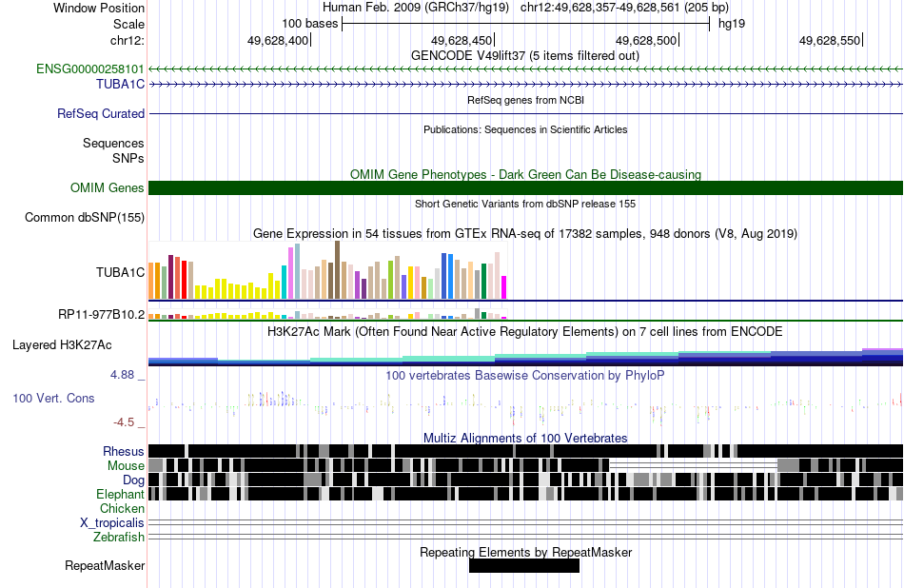Screen dimensions: 904x588
Task: Click the 49,628,500 ruler coordinate
Action: [x=646, y=40]
